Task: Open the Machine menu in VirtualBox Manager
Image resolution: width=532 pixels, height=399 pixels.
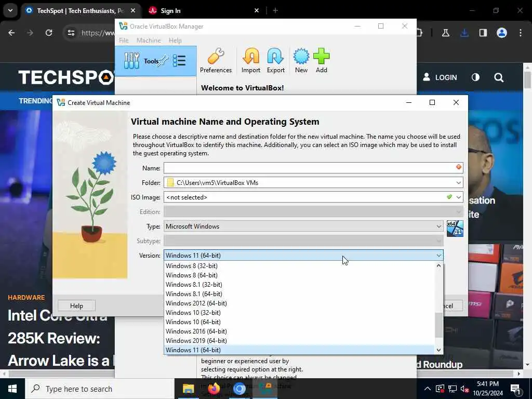Action: [x=149, y=40]
